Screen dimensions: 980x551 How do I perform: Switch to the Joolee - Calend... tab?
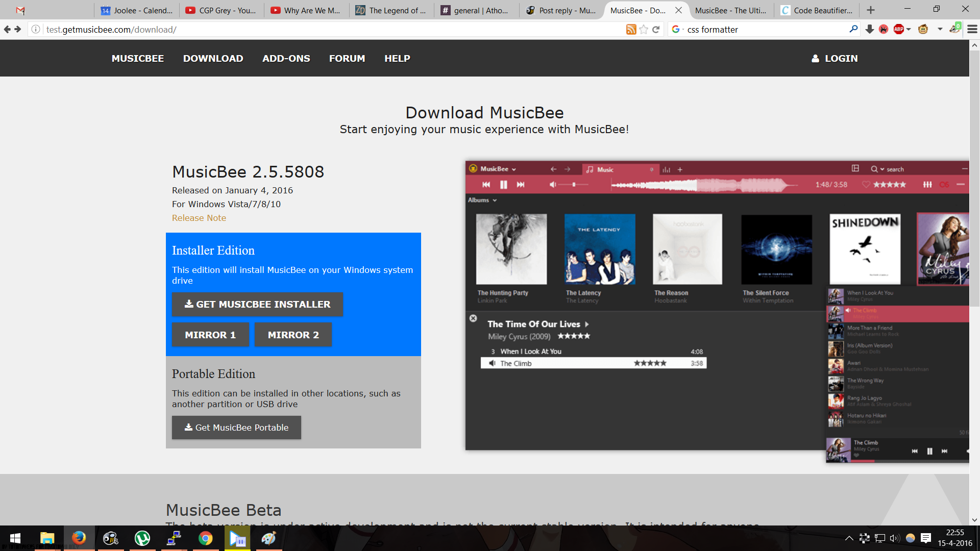tap(137, 10)
